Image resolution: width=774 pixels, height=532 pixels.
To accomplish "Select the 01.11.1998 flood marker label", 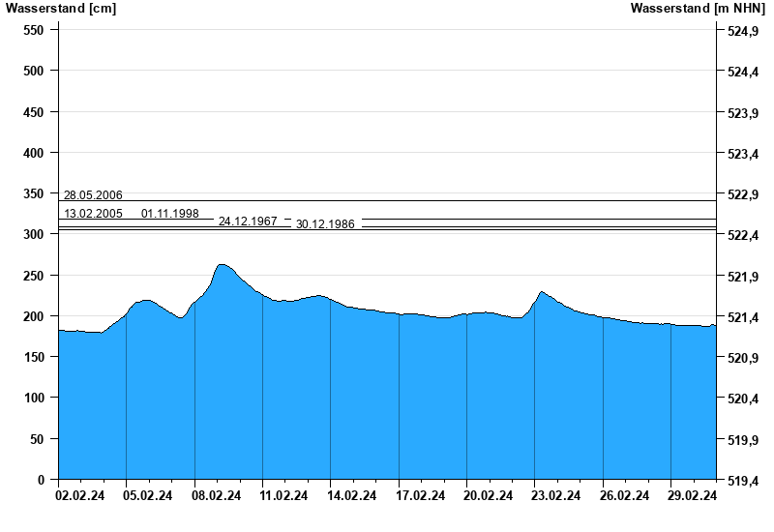I will click(170, 214).
